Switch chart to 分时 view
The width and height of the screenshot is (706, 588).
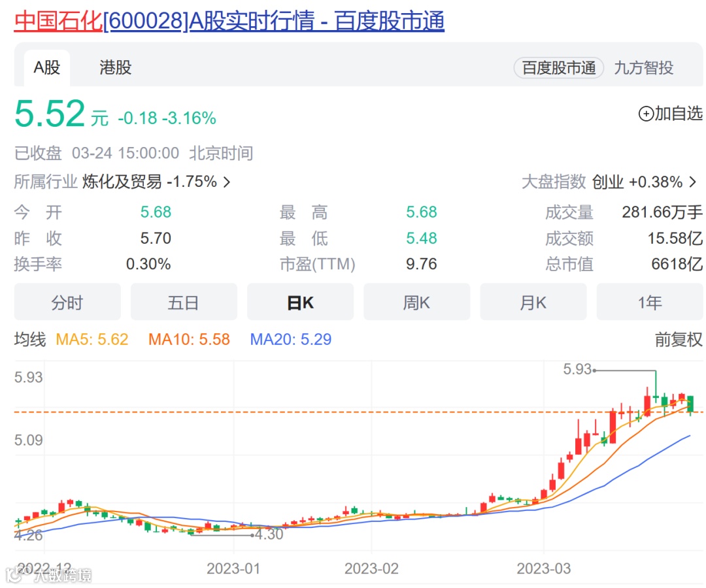[x=67, y=302]
